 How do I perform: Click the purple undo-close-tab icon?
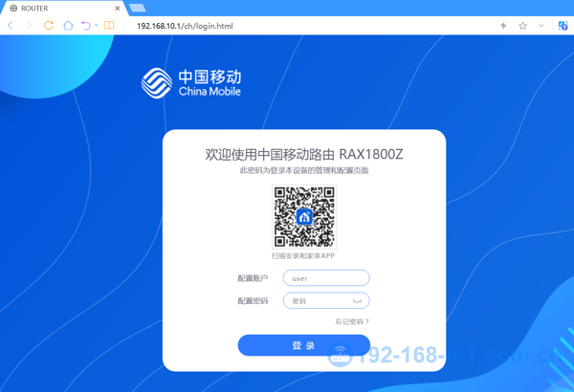click(x=86, y=25)
